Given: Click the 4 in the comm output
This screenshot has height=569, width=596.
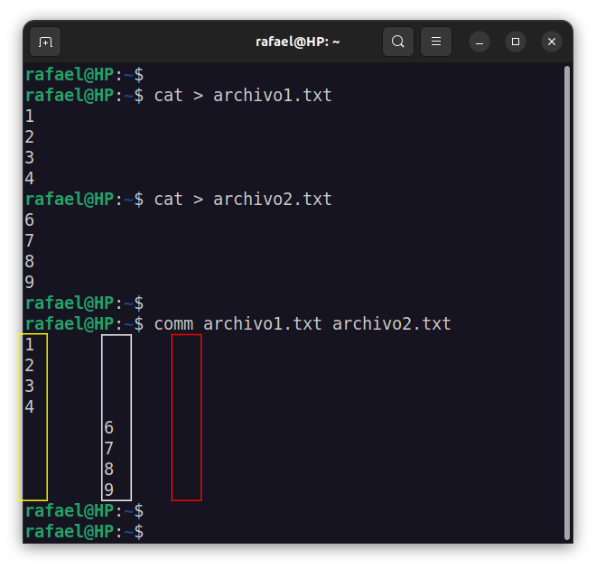Looking at the screenshot, I should tap(30, 407).
